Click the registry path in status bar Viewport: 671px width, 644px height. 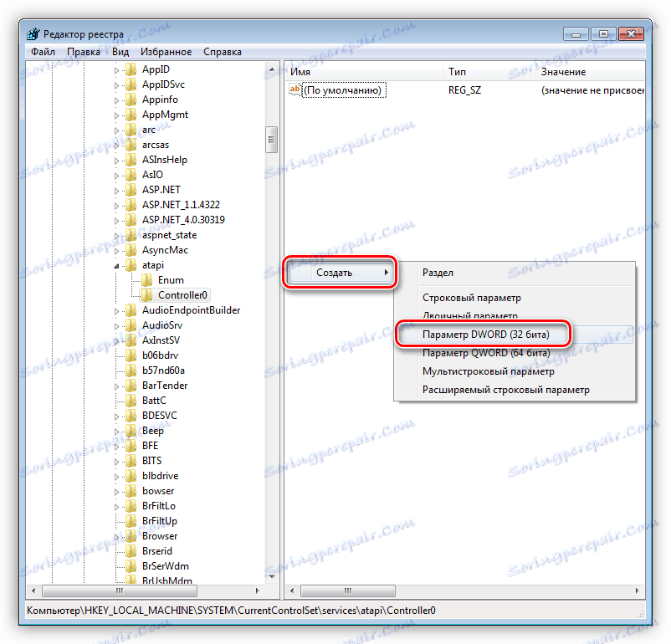click(231, 611)
